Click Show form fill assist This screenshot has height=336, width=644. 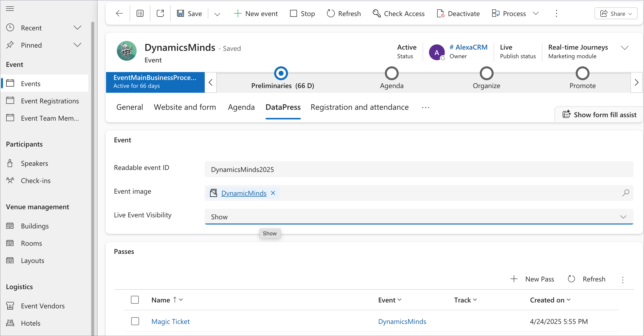(599, 114)
